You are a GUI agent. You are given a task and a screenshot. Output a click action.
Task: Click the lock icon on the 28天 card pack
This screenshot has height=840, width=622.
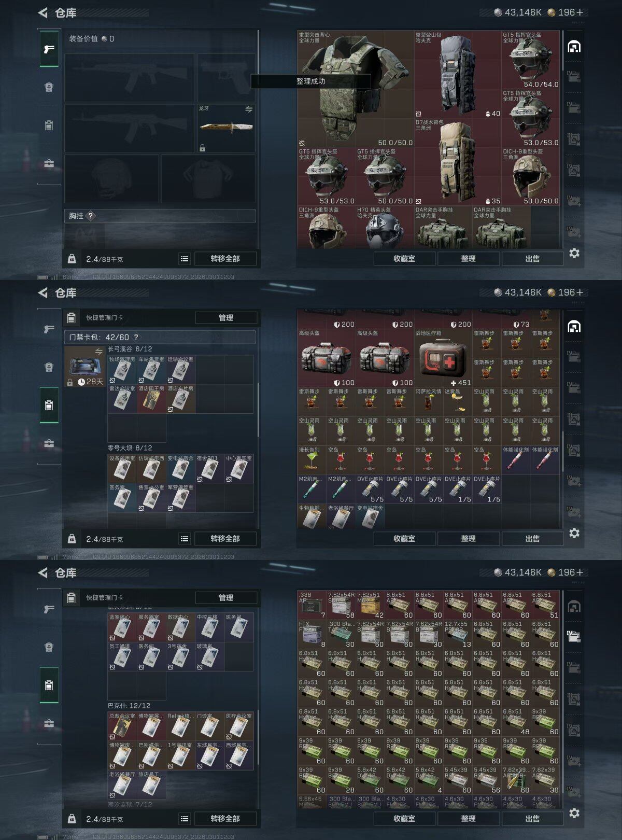pos(70,382)
